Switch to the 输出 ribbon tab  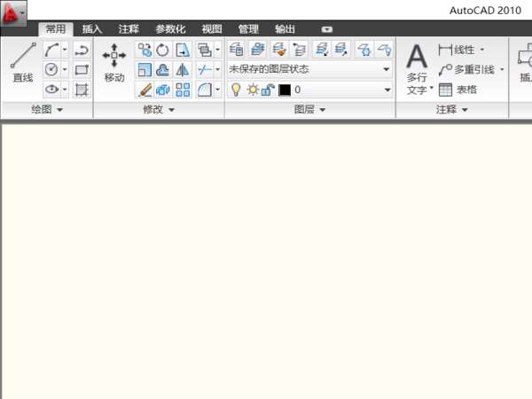pos(285,29)
